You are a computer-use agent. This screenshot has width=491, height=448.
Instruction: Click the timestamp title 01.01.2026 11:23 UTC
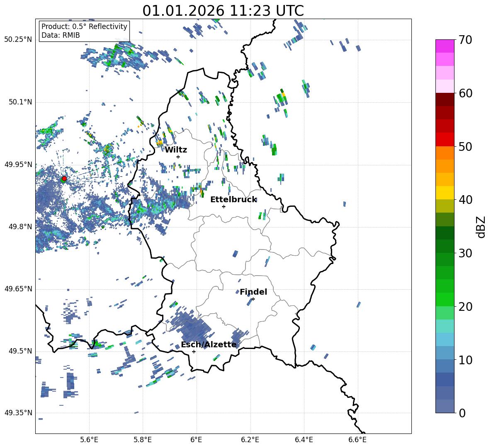point(223,11)
